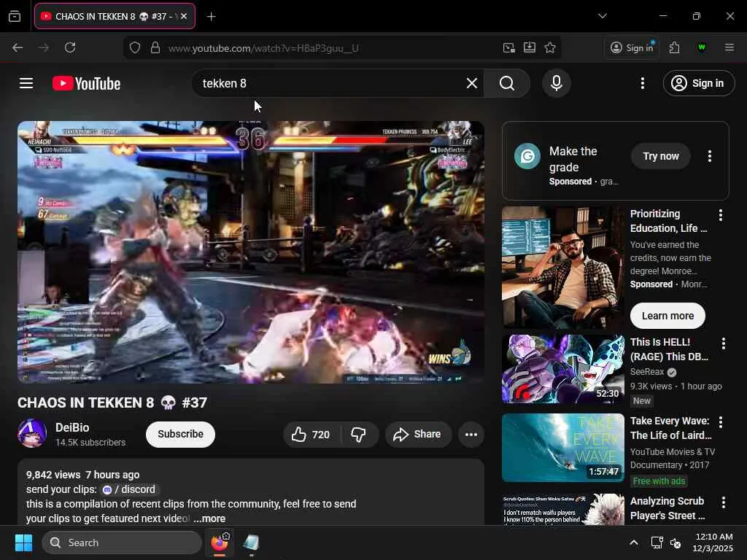The height and width of the screenshot is (560, 747).
Task: Go back in the browser
Action: [18, 47]
